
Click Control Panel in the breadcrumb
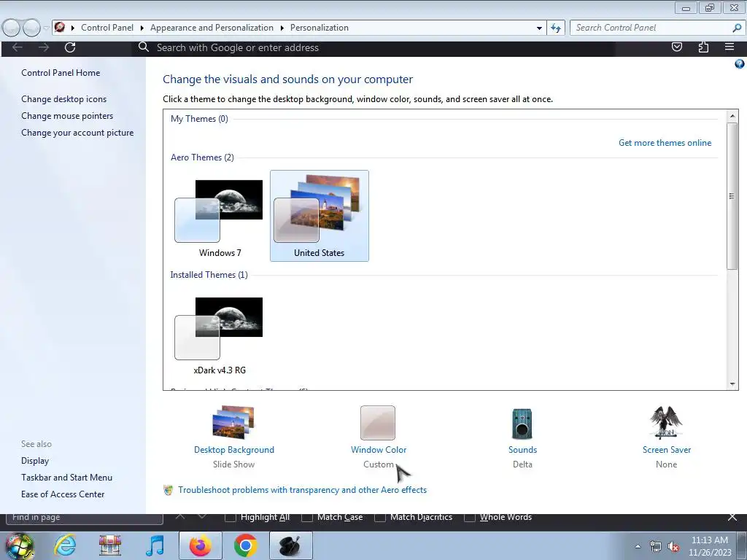(107, 28)
